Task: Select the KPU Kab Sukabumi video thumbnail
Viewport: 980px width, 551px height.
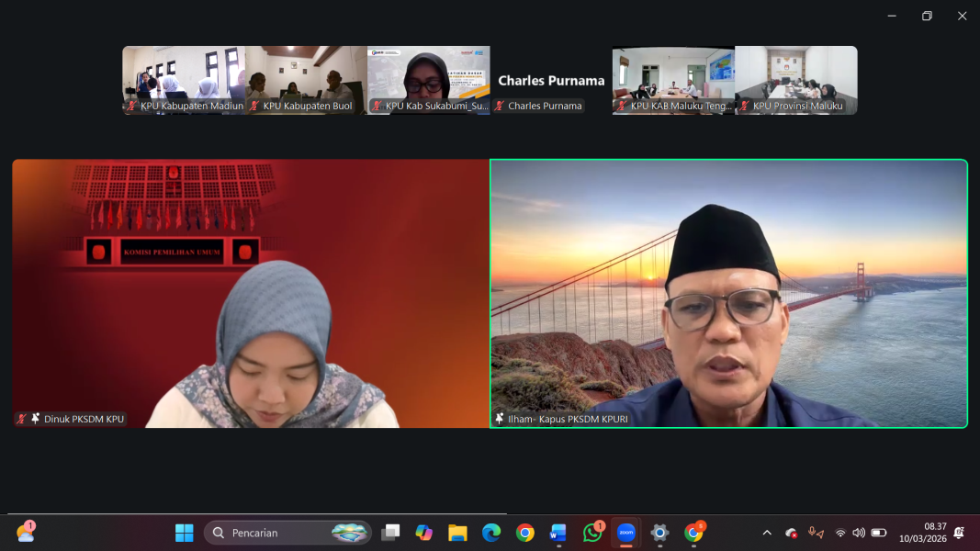Action: 428,80
